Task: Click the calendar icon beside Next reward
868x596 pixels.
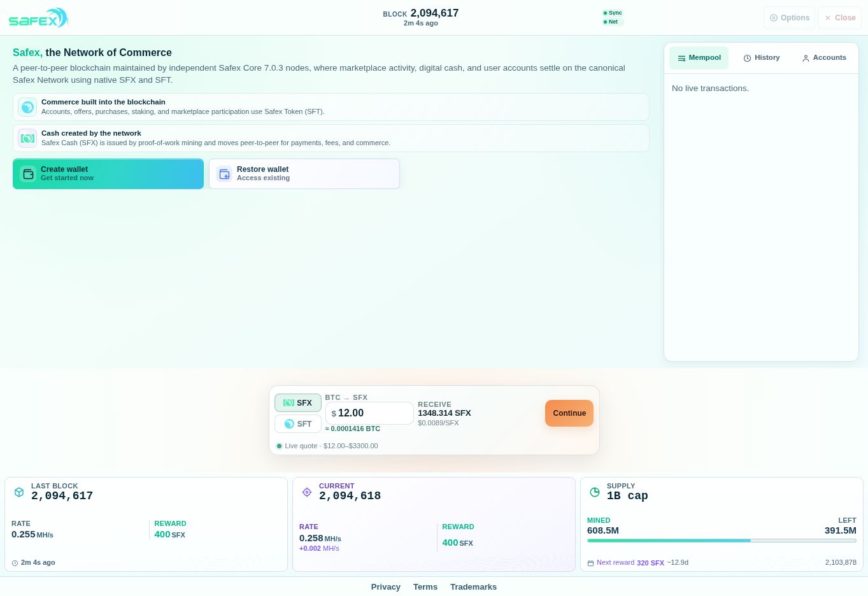Action: coord(590,563)
